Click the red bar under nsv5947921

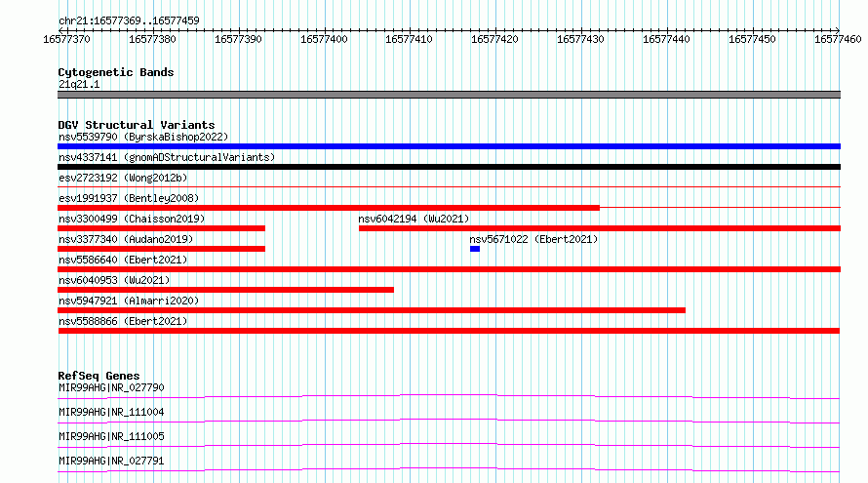pyautogui.click(x=372, y=310)
